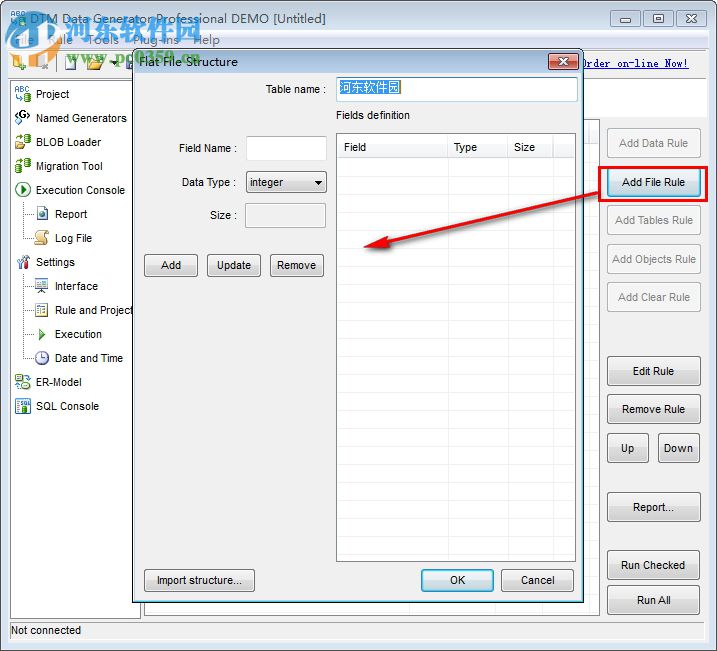
Task: Click the Edit Rule button
Action: click(x=653, y=371)
